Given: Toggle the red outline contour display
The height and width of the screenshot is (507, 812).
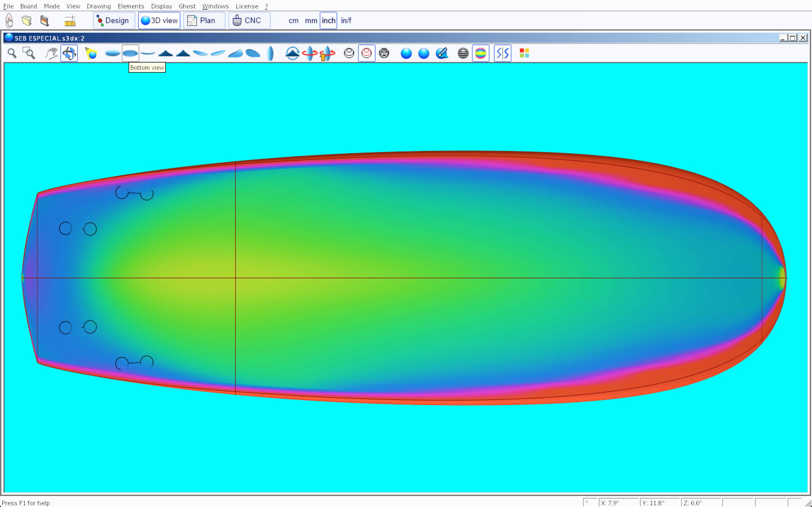Looking at the screenshot, I should coord(367,53).
